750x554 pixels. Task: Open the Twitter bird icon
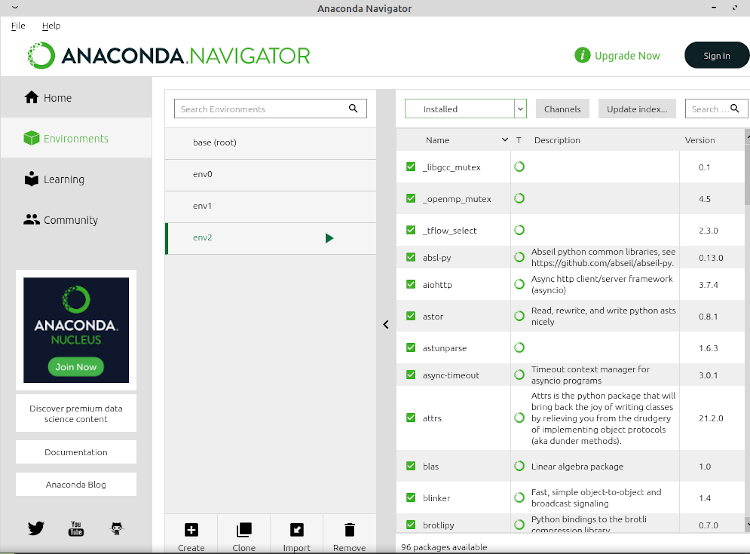(36, 528)
